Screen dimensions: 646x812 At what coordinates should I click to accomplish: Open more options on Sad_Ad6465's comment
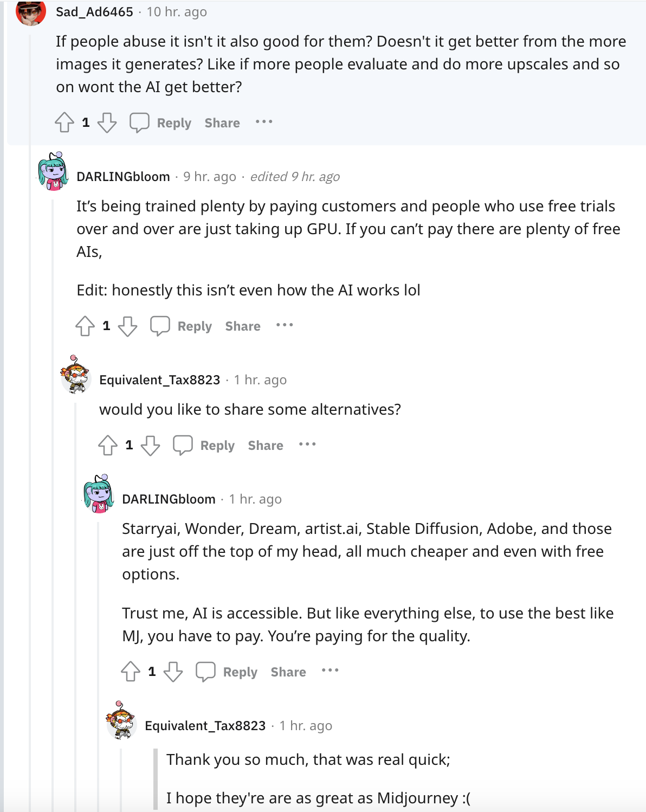264,122
